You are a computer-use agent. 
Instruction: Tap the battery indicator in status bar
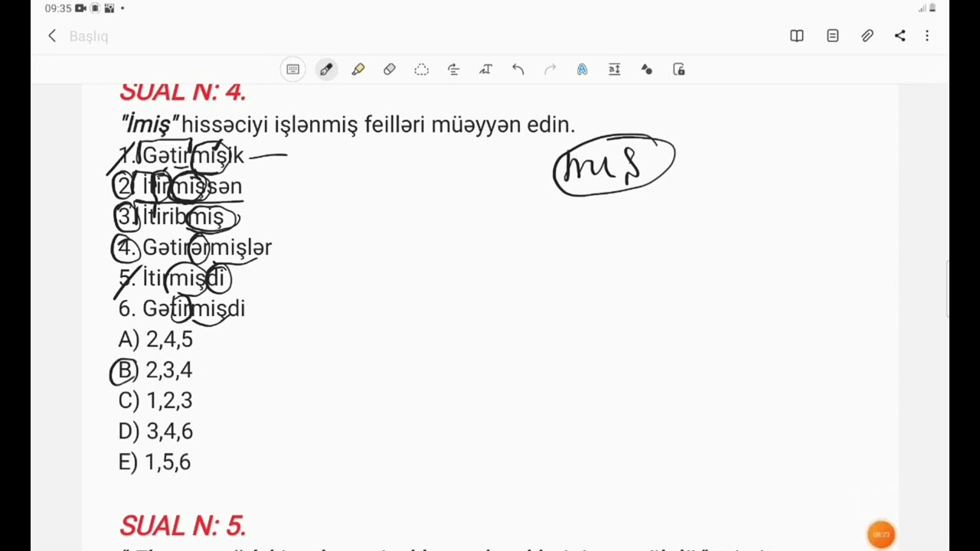(933, 8)
